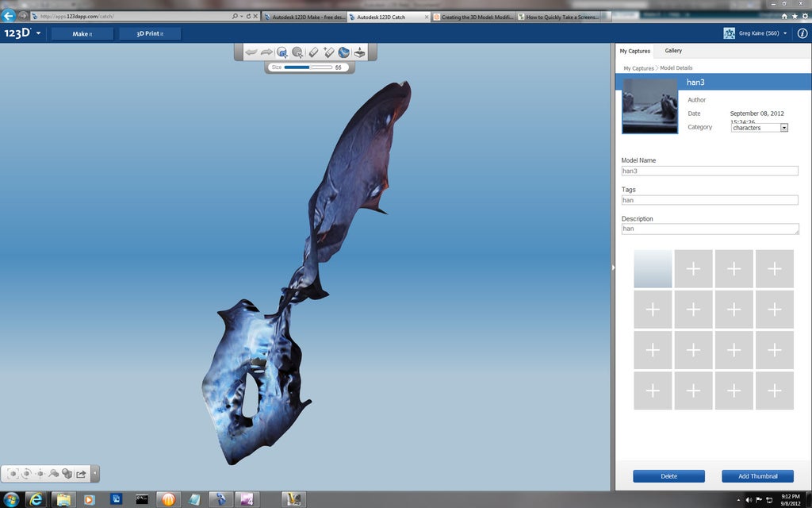Collapse the right side panel via its edge arrow
This screenshot has height=508, width=812.
point(613,267)
